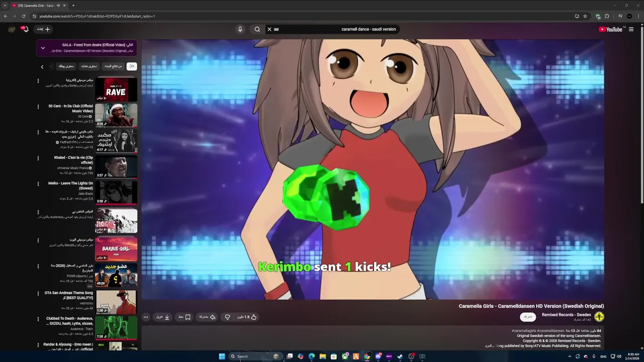Open options for Clubbed To Death
Screen dimensions: 644x362
tap(38, 319)
